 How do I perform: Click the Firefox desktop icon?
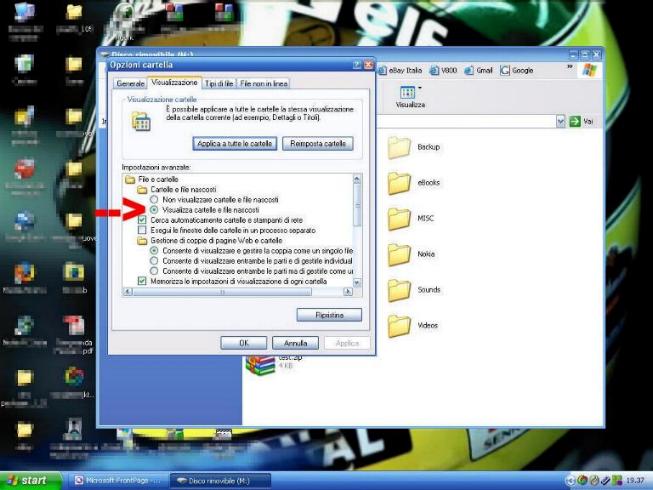click(24, 273)
